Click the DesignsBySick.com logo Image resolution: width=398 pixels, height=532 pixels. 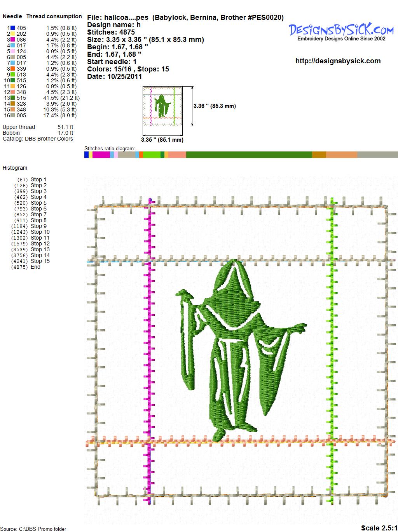(341, 31)
